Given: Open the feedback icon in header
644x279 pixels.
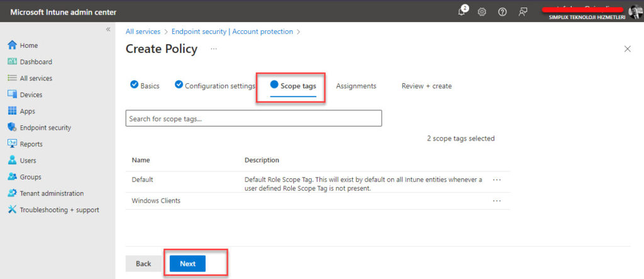Looking at the screenshot, I should pyautogui.click(x=523, y=12).
